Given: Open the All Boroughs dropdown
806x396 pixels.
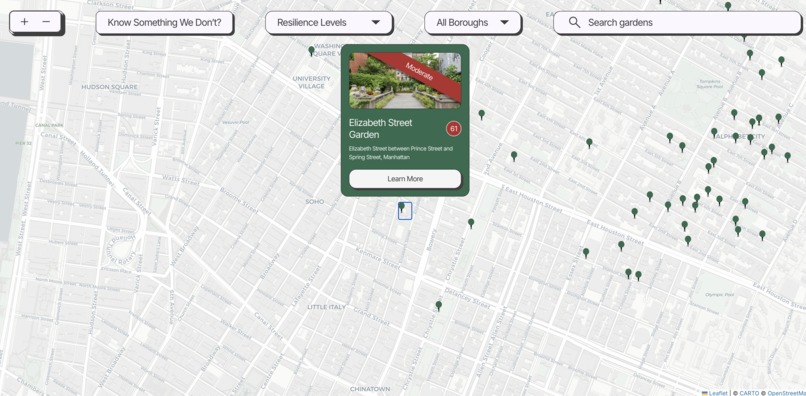Looking at the screenshot, I should point(473,23).
